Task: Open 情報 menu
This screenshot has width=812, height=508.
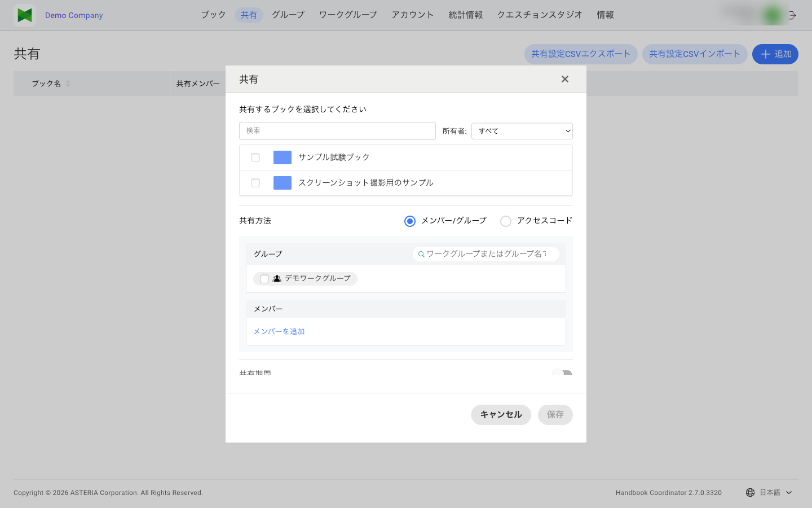Action: [x=606, y=15]
